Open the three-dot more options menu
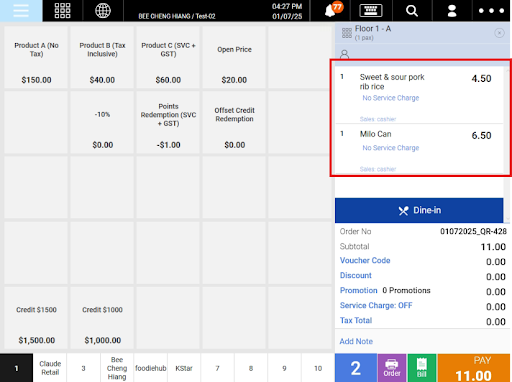The width and height of the screenshot is (512, 382). point(491,11)
